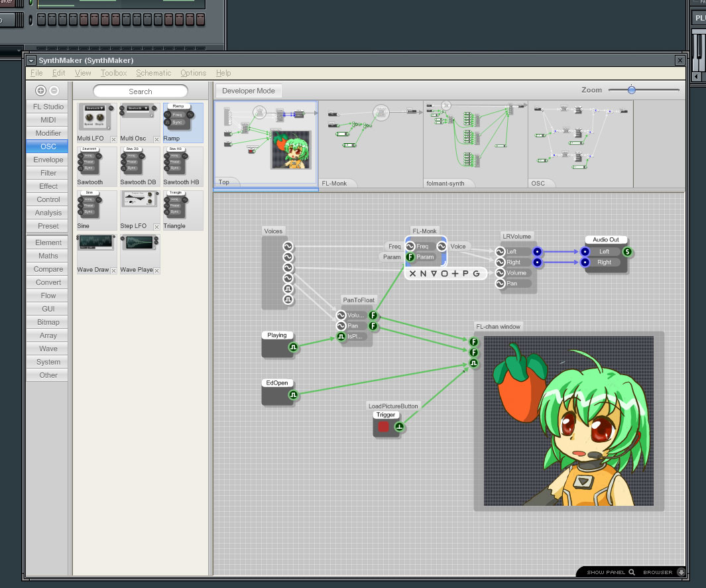
Task: Click Audio Out's blue Right input connector
Action: [585, 262]
